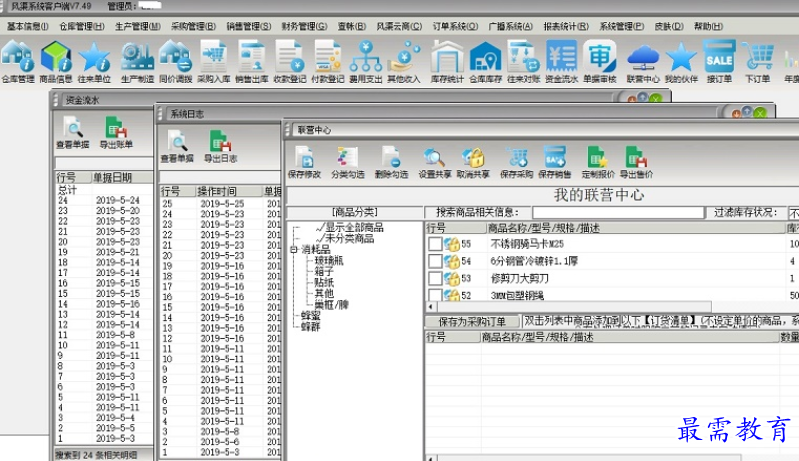Open 库存统计 warehouse icon
The width and height of the screenshot is (799, 461).
coord(447,62)
